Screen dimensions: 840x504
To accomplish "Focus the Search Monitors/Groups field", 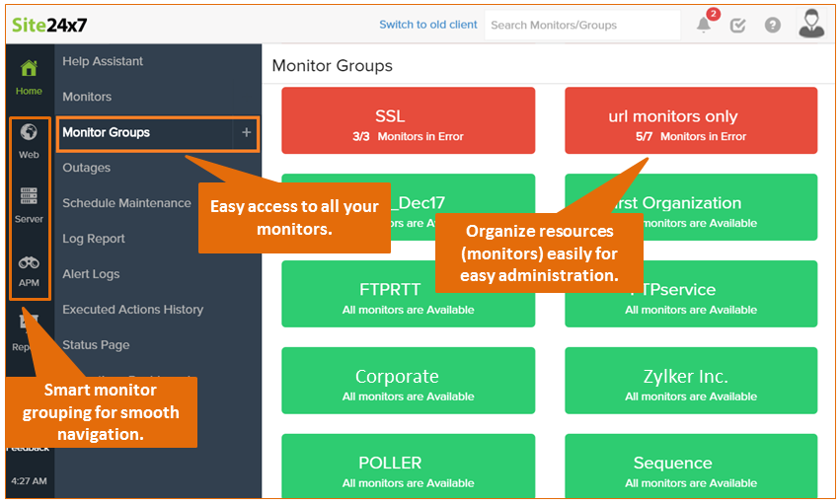I will click(x=582, y=25).
